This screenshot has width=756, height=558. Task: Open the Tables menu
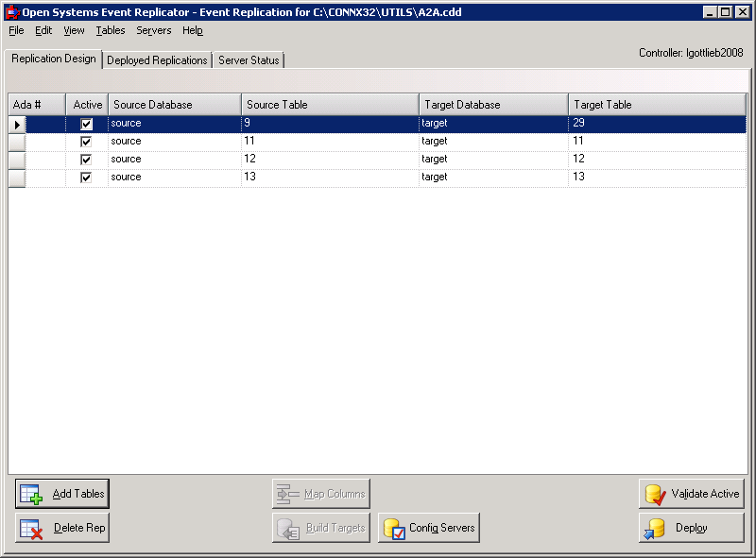[110, 30]
